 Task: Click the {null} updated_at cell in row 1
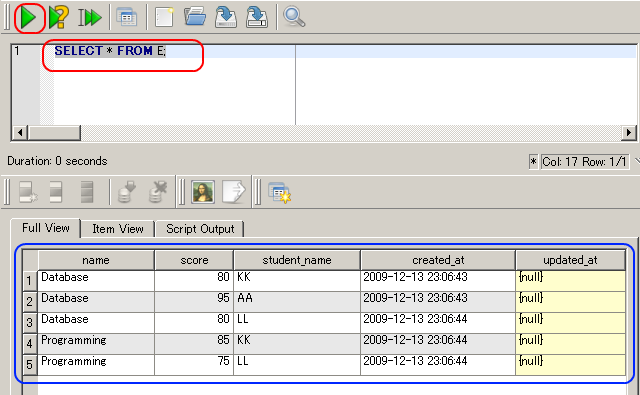(570, 280)
